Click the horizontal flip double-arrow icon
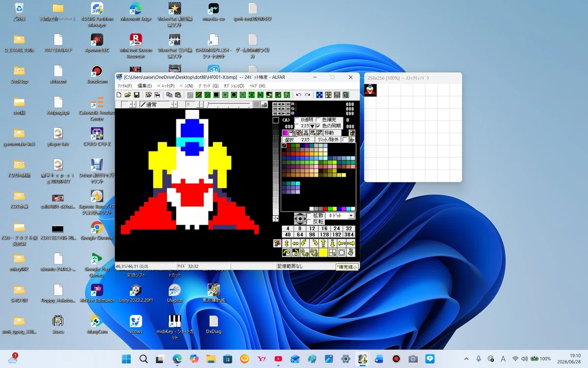 pos(295,243)
